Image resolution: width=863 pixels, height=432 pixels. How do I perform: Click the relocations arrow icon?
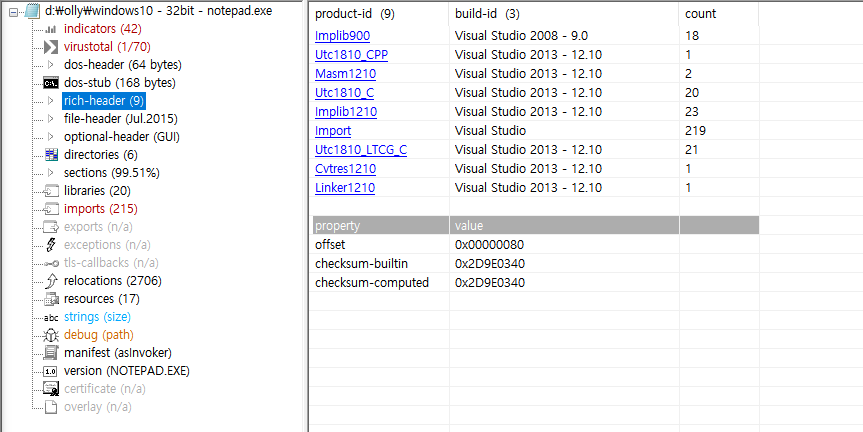[51, 281]
